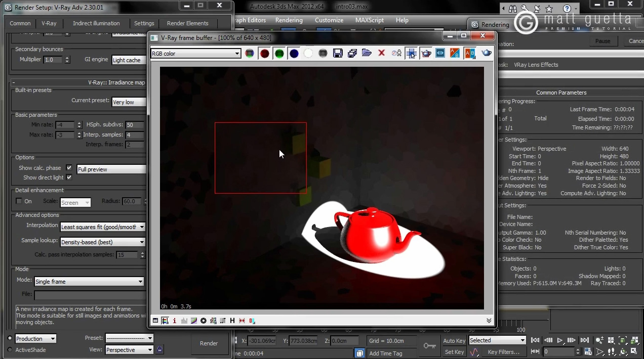Open the Interpolation Least squares fit dropdown
The width and height of the screenshot is (644, 359).
[x=103, y=227]
